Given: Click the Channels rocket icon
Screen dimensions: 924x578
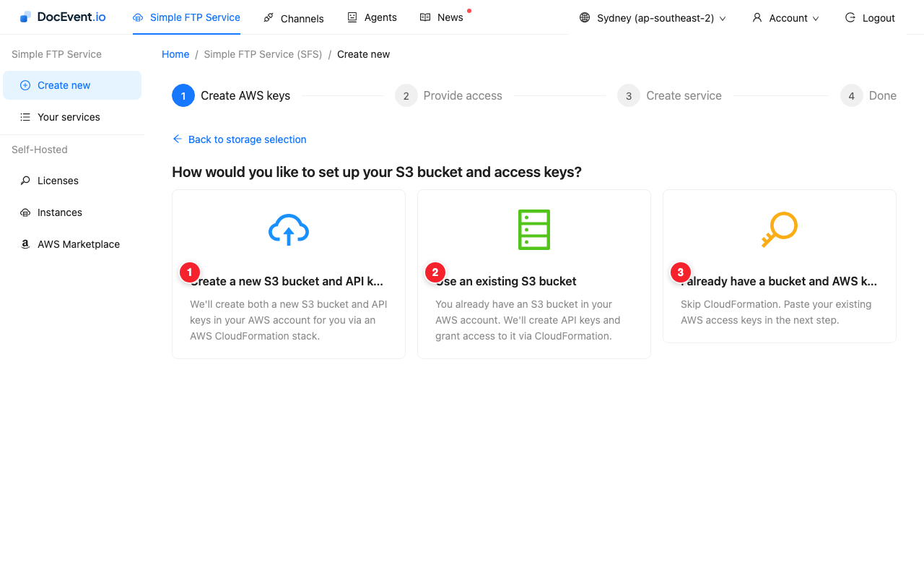Looking at the screenshot, I should (269, 18).
